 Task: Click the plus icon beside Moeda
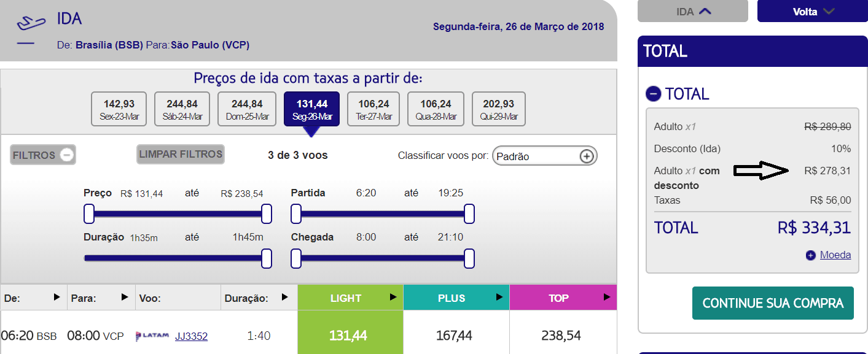tap(811, 255)
